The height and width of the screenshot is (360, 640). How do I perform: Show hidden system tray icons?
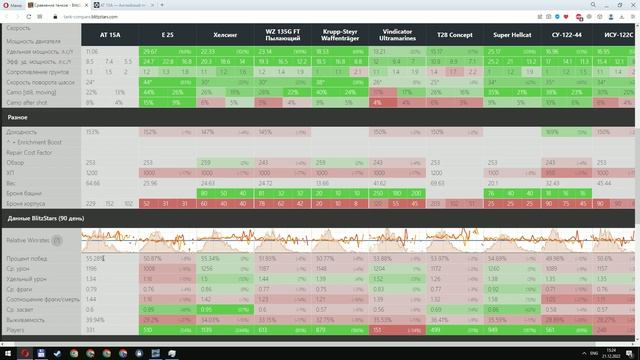coord(584,353)
